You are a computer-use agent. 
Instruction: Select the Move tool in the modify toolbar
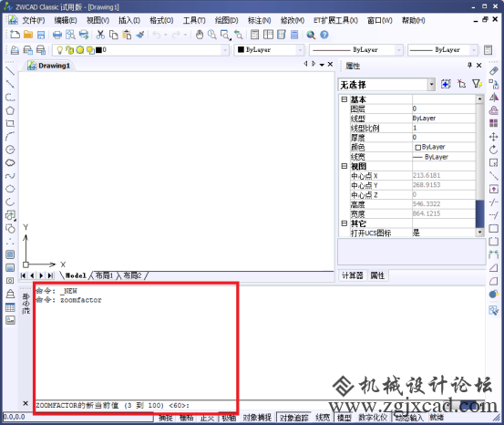(x=493, y=137)
